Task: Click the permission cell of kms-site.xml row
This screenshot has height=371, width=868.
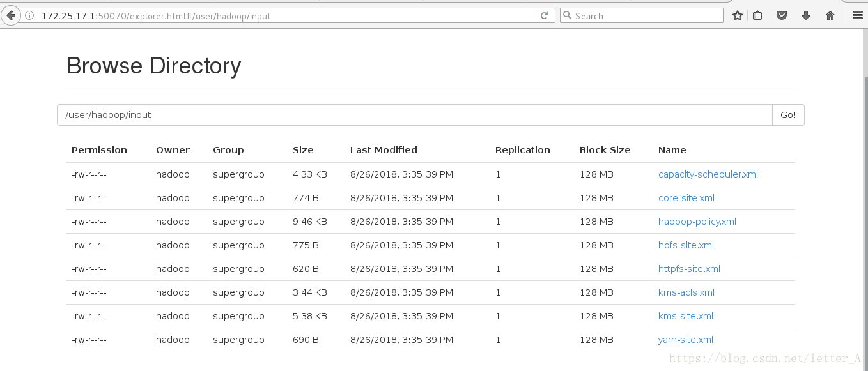Action: click(89, 316)
